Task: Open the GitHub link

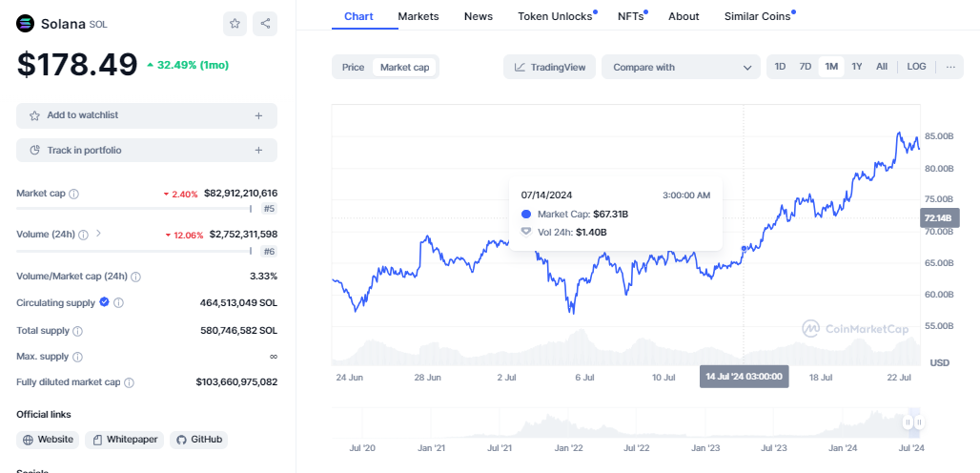Action: click(198, 440)
